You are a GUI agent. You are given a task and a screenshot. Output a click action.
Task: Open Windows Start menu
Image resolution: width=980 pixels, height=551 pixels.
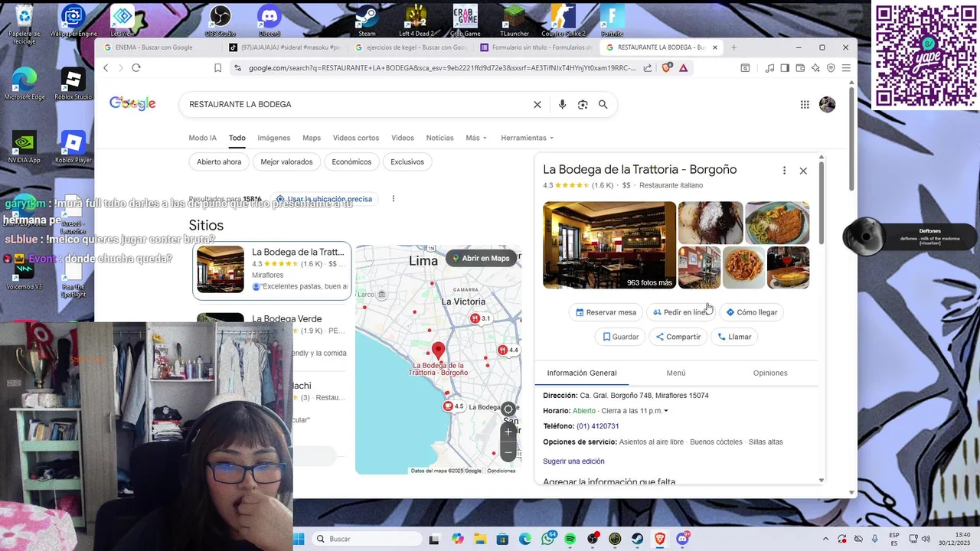[299, 539]
